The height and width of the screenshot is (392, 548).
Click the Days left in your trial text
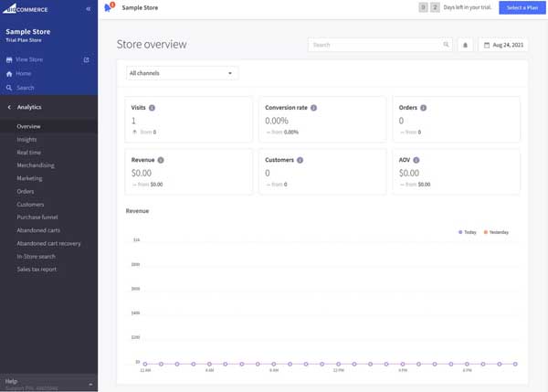[x=468, y=7]
